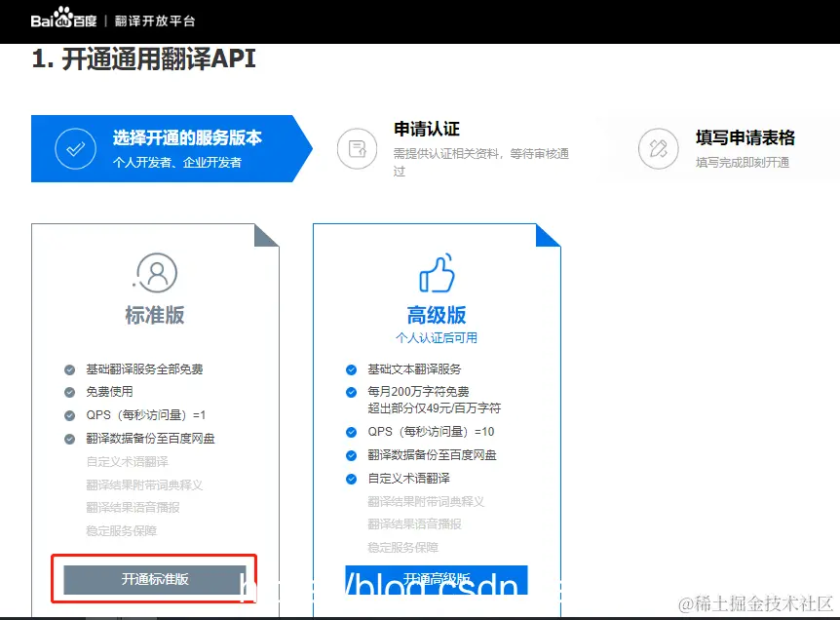
Task: Click the 开通高级版 button
Action: tap(436, 576)
